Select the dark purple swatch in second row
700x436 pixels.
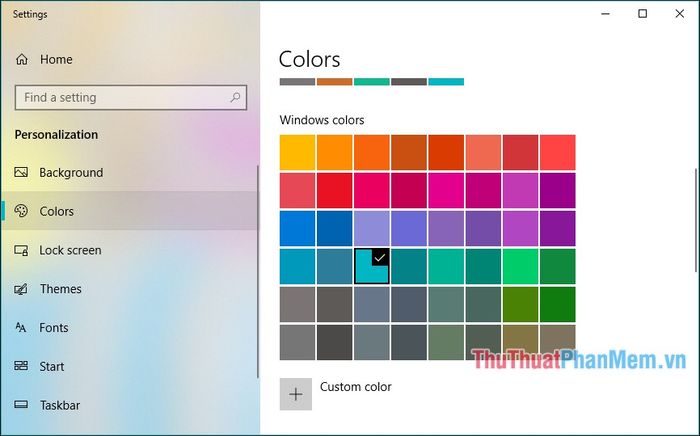558,191
